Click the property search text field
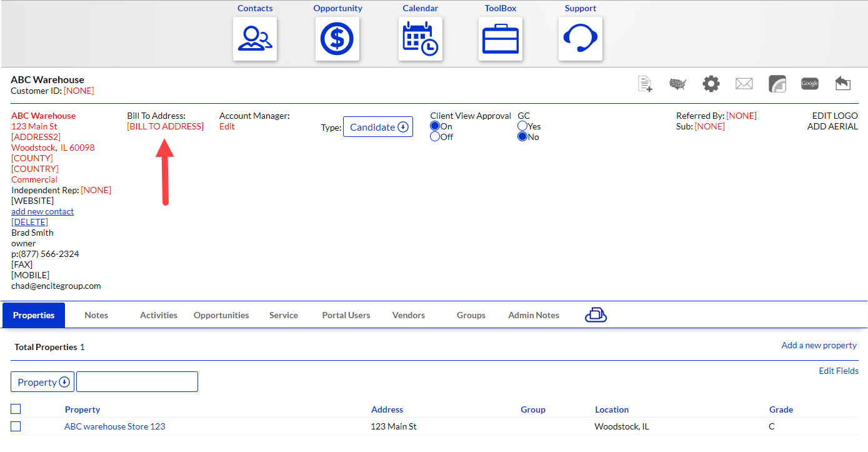The width and height of the screenshot is (868, 452). [x=137, y=382]
